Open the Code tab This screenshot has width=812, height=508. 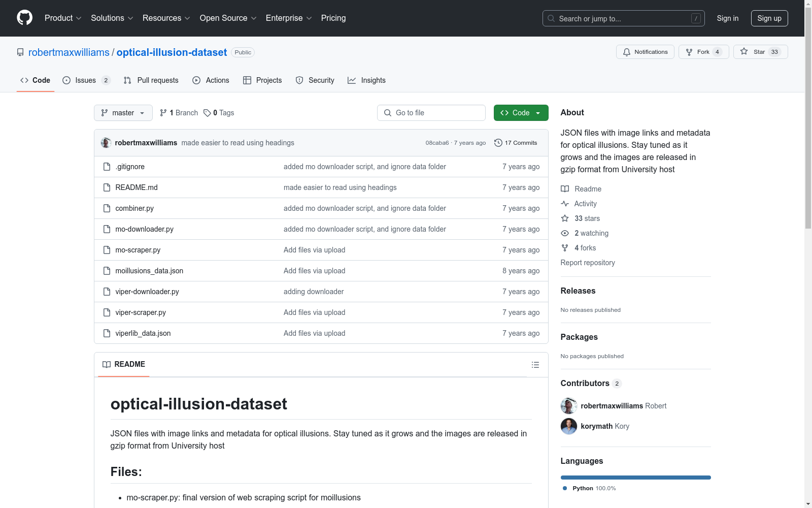click(36, 80)
